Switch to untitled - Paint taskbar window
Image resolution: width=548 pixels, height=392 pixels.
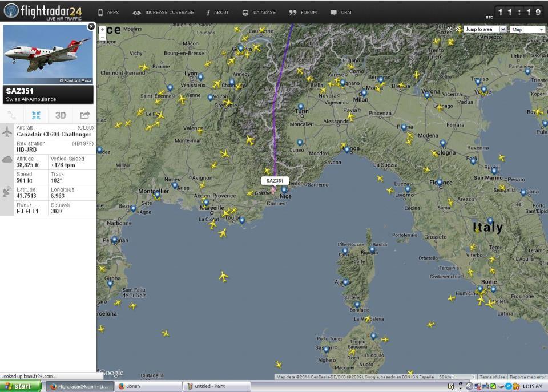pos(217,386)
